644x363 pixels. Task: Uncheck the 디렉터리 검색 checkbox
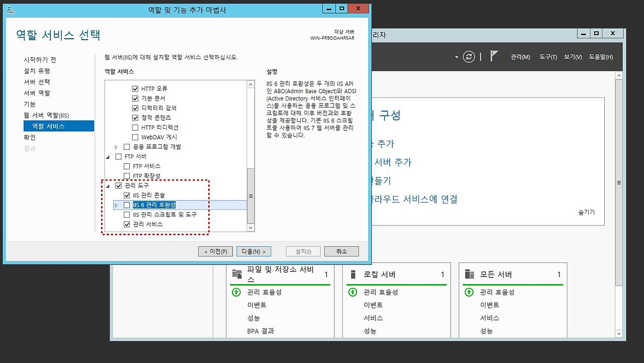click(x=135, y=108)
